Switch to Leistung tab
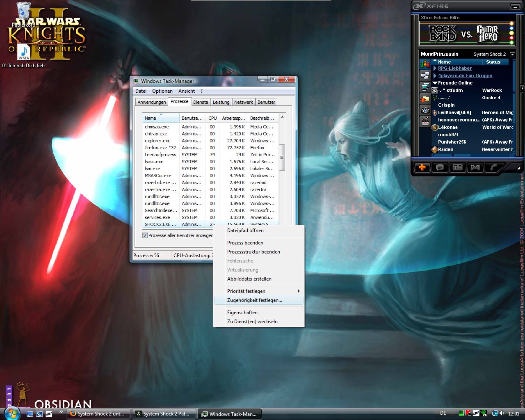 click(221, 102)
